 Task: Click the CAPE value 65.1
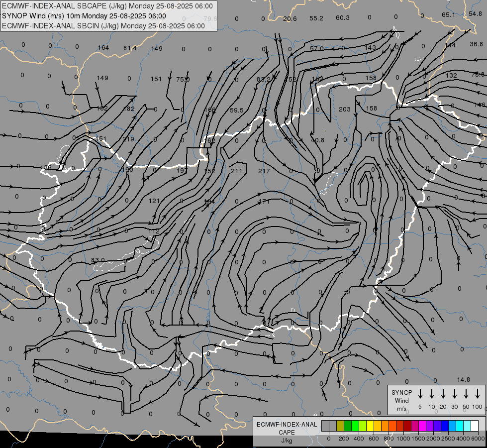pyautogui.click(x=448, y=14)
